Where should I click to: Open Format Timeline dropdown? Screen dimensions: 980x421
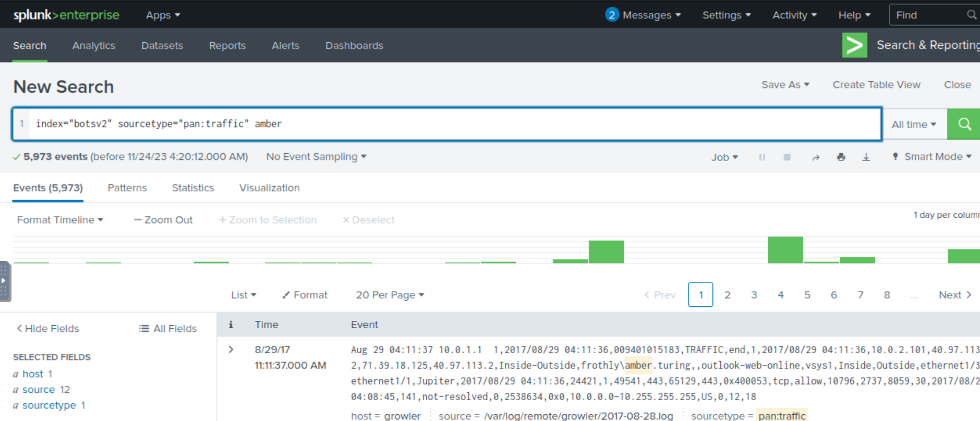60,220
